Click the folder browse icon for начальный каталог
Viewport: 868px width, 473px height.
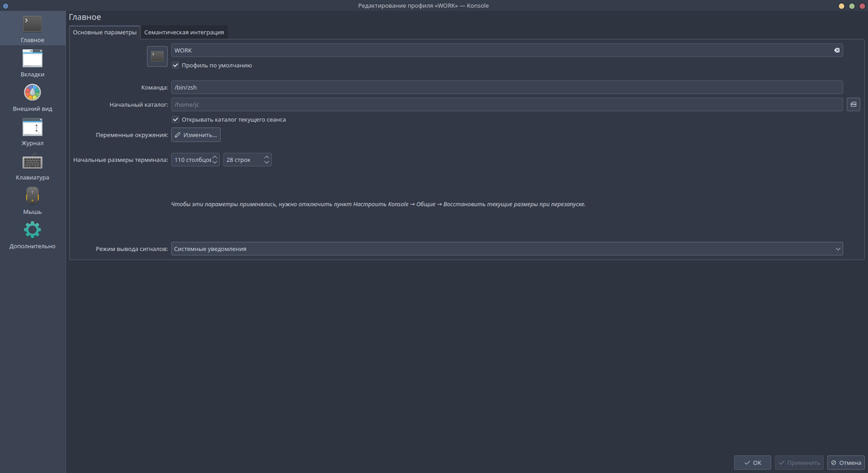click(x=853, y=103)
